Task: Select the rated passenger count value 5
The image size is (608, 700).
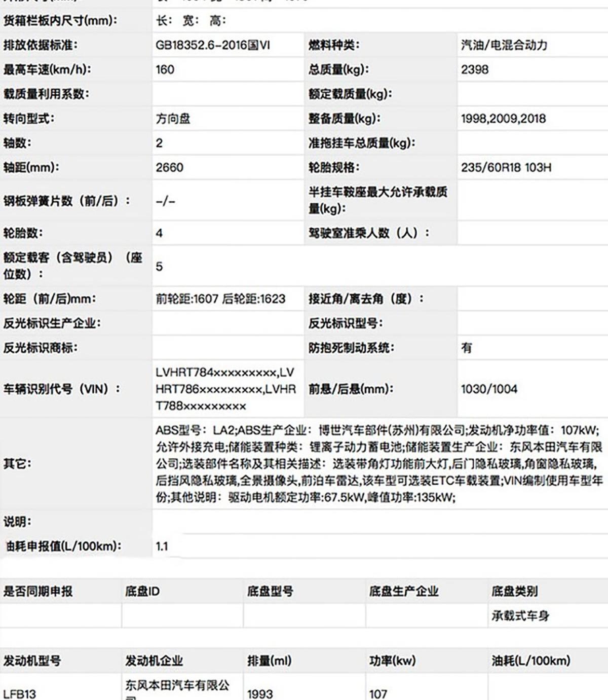Action: 159,267
